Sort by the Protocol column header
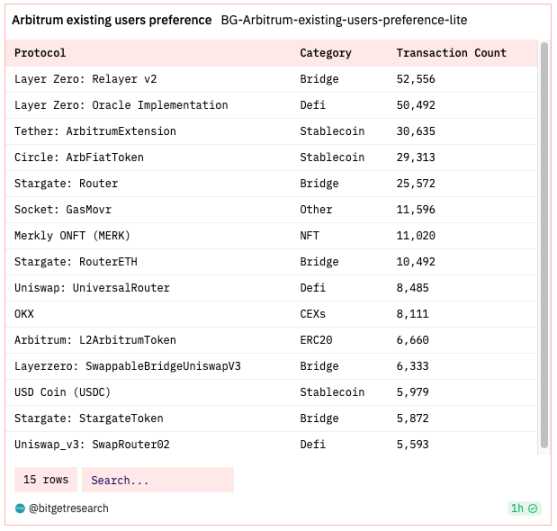557x531 pixels. click(x=40, y=53)
